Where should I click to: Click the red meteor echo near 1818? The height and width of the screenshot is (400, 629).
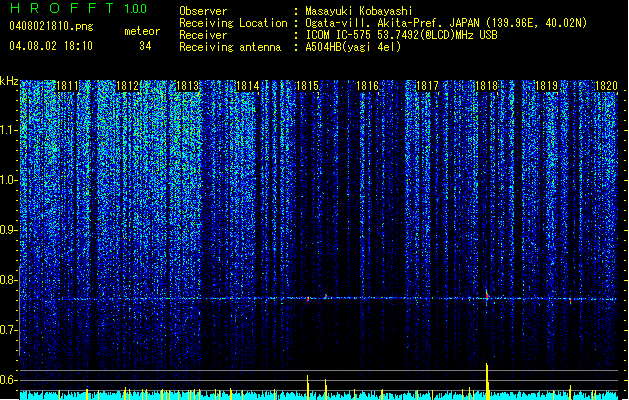point(487,296)
